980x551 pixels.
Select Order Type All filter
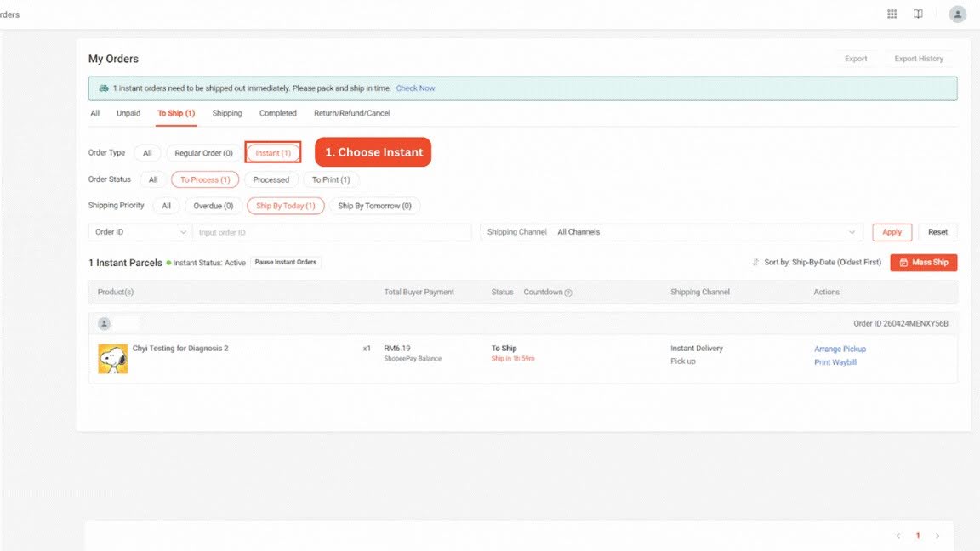coord(147,153)
